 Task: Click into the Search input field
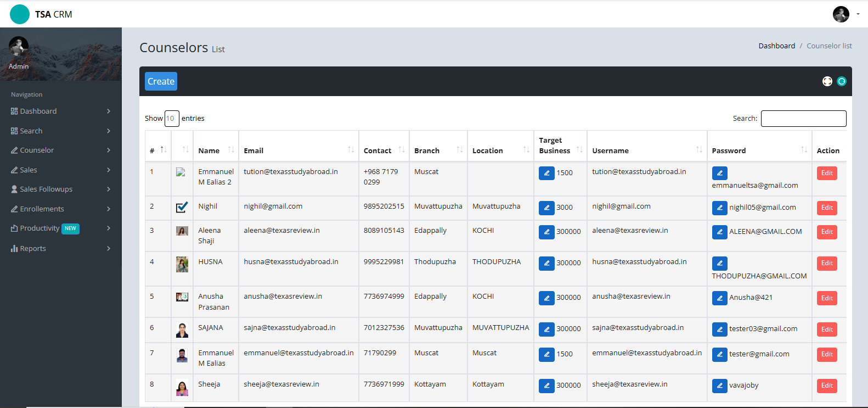(803, 119)
